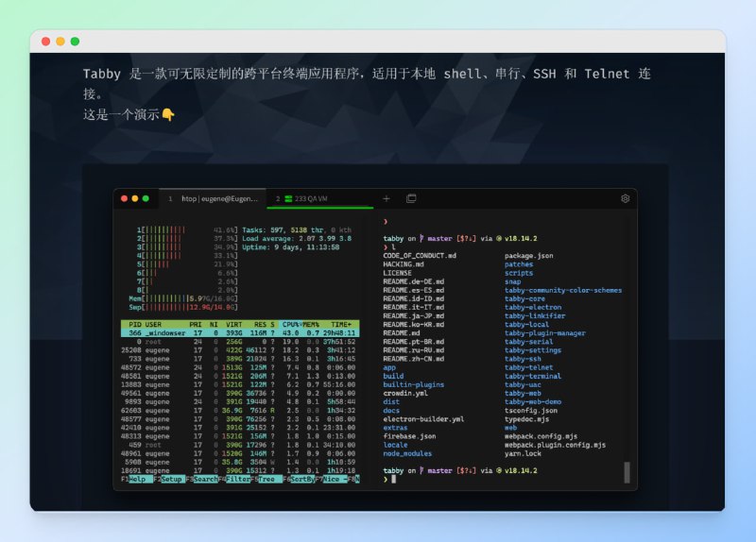Screen dimensions: 756x542
Task: Sort htop by the PID column header
Action: (135, 324)
